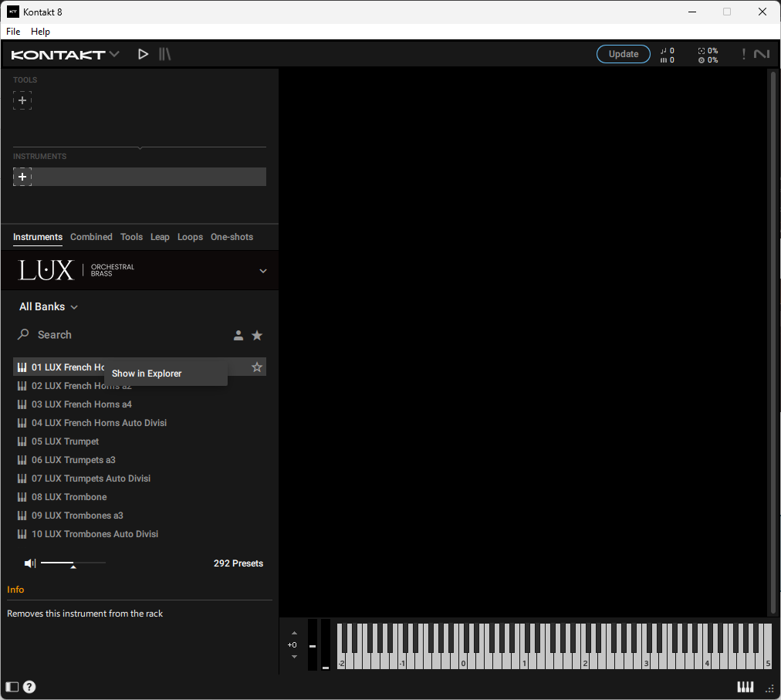Click the resize grip icon
Viewport: 781px width, 700px height.
click(x=770, y=688)
